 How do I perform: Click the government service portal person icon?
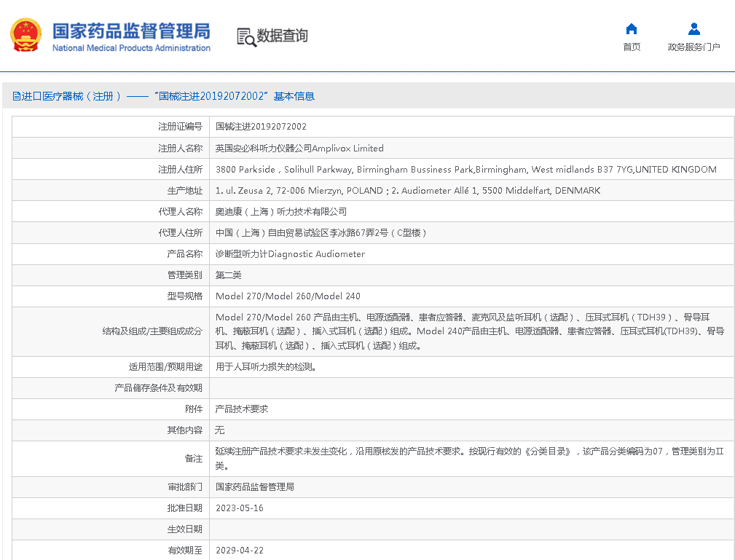point(693,29)
